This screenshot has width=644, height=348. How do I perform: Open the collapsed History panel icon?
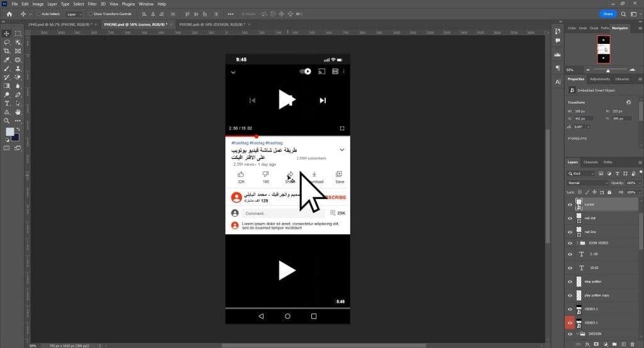coord(558,31)
